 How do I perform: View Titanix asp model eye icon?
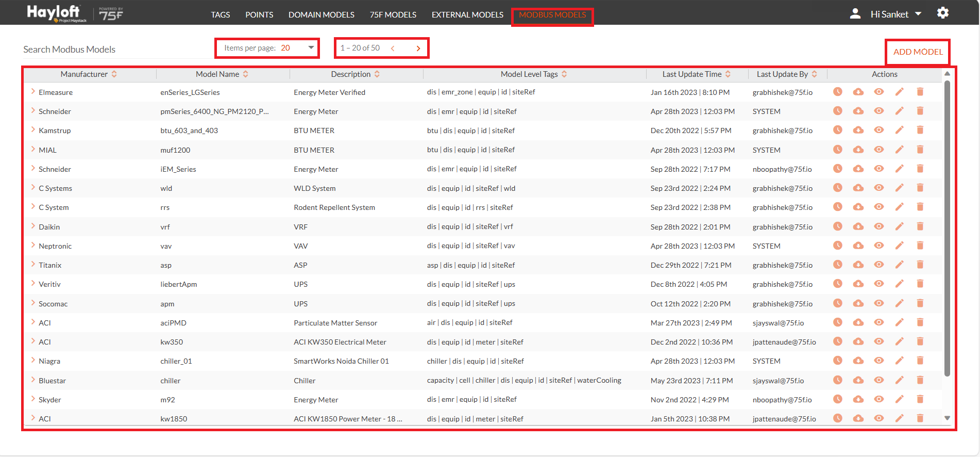point(879,265)
